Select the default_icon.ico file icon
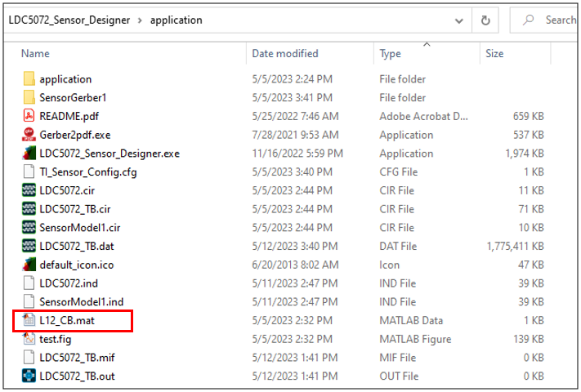This screenshot has height=392, width=581. click(x=29, y=265)
